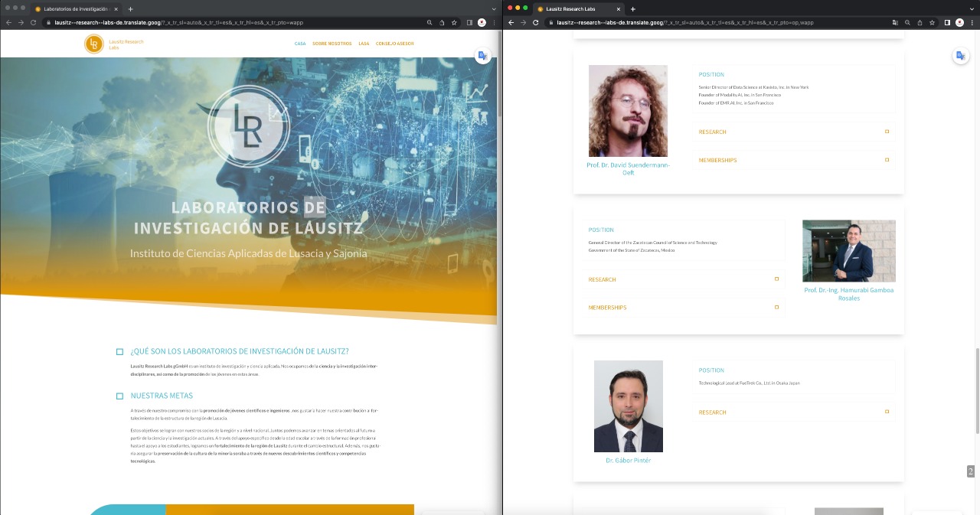Click Google Translate floating icon in right window

pos(960,56)
